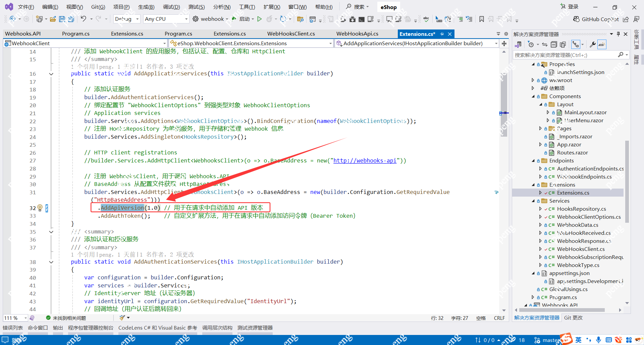Image resolution: width=644 pixels, height=345 pixels.
Task: Click the hot reload flame icon
Action: click(269, 19)
